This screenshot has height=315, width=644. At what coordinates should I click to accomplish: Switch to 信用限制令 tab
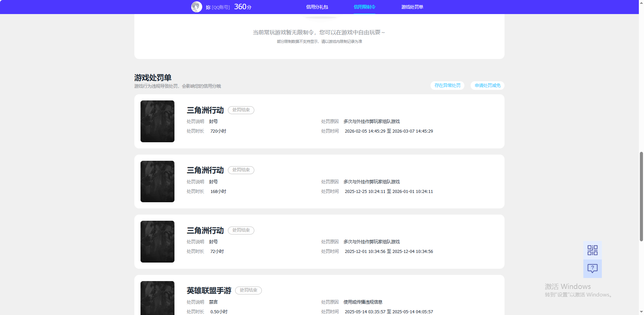(364, 7)
